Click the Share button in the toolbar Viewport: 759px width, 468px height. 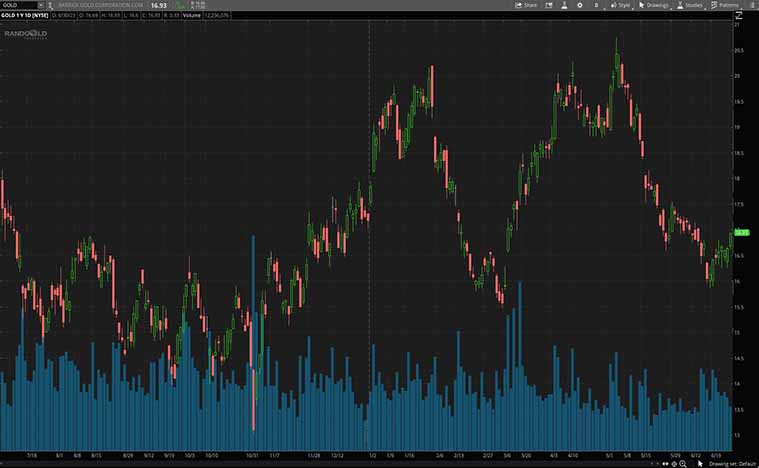[x=526, y=5]
